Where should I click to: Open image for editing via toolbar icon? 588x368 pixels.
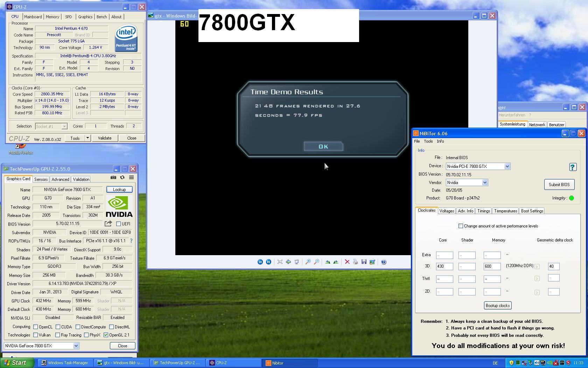click(372, 262)
